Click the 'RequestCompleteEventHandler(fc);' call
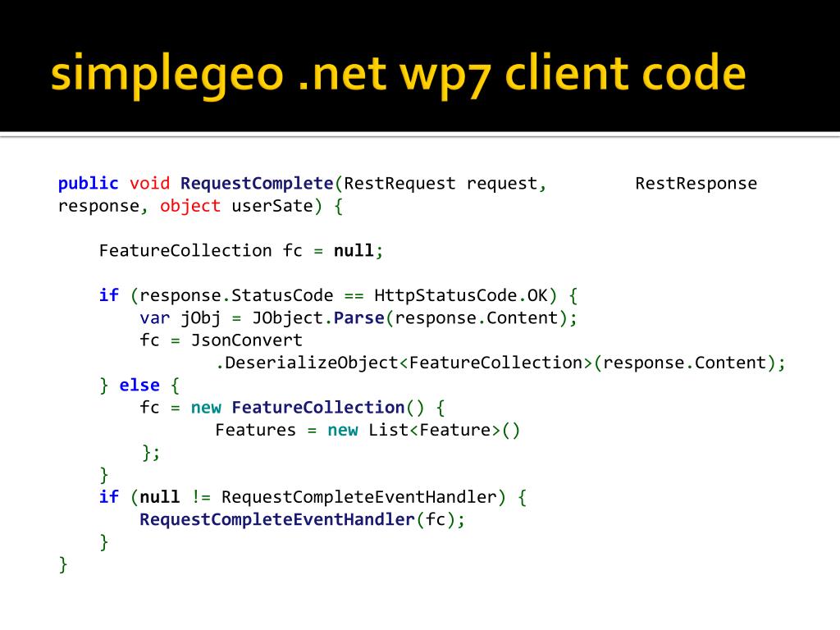 pyautogui.click(x=302, y=520)
